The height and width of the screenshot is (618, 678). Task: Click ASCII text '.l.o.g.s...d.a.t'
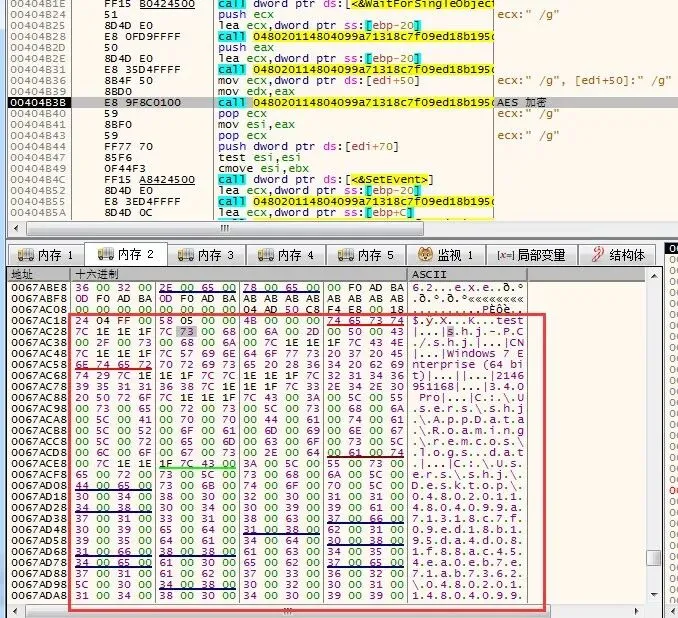(467, 452)
